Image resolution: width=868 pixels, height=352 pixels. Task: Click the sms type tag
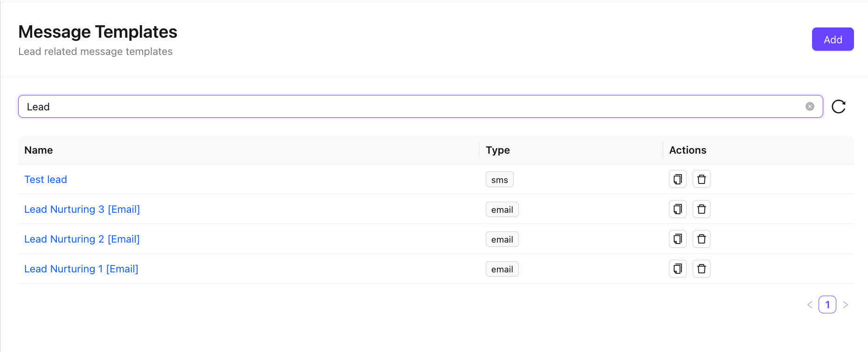499,180
